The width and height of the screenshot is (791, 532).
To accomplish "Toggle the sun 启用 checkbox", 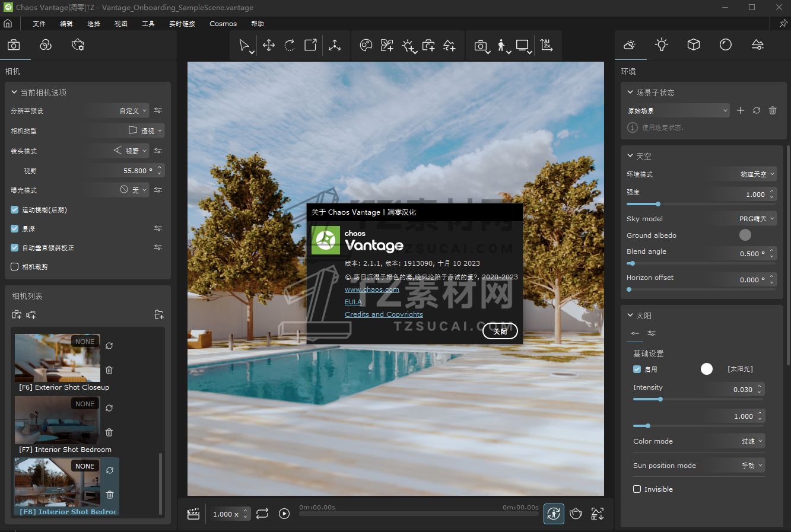I will point(637,369).
